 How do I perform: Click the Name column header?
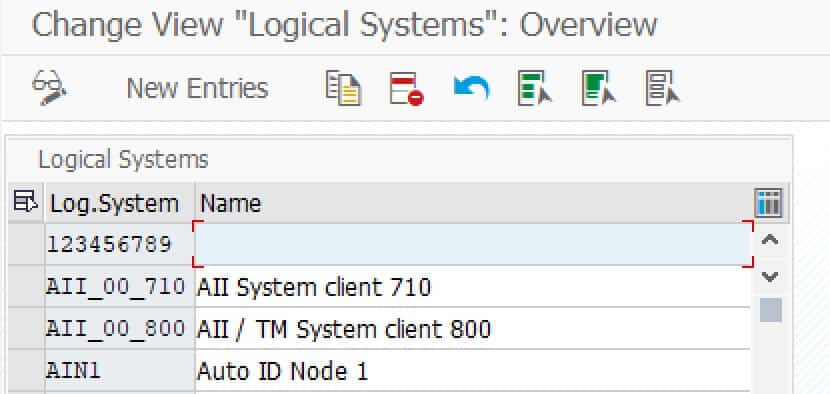(x=474, y=203)
